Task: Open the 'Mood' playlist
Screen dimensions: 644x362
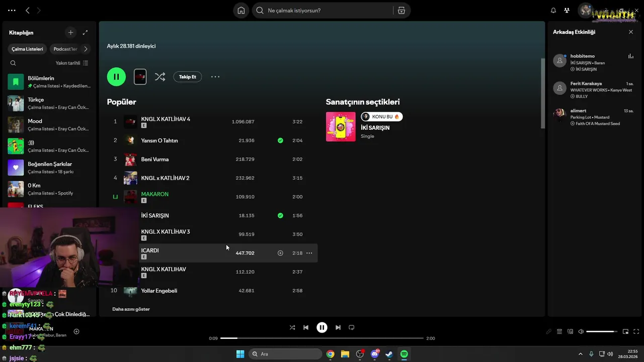Action: [49, 125]
